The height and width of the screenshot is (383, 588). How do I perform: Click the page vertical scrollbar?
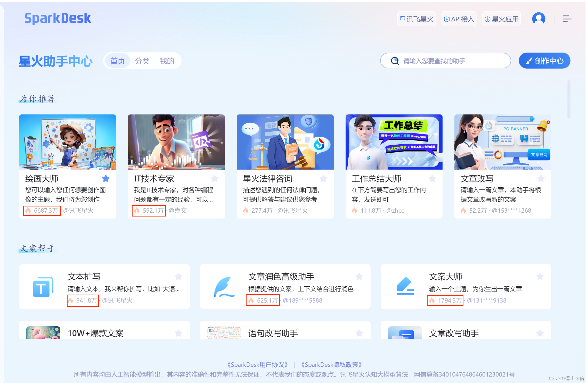(569, 99)
